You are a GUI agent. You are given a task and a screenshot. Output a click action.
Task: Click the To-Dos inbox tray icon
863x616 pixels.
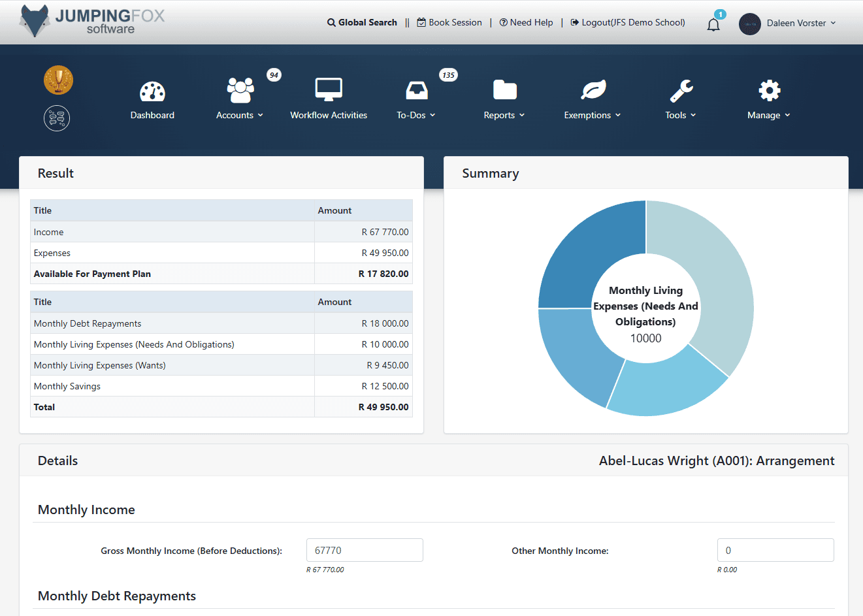click(x=417, y=90)
